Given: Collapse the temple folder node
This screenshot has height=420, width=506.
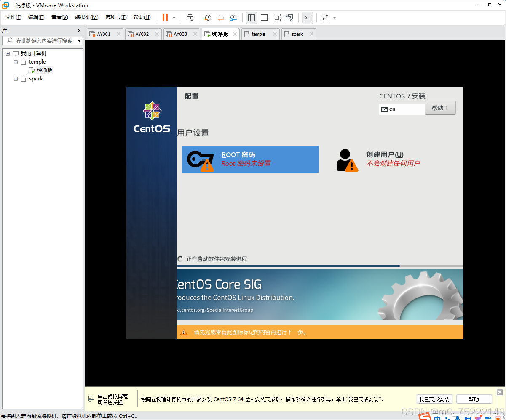Looking at the screenshot, I should [16, 62].
